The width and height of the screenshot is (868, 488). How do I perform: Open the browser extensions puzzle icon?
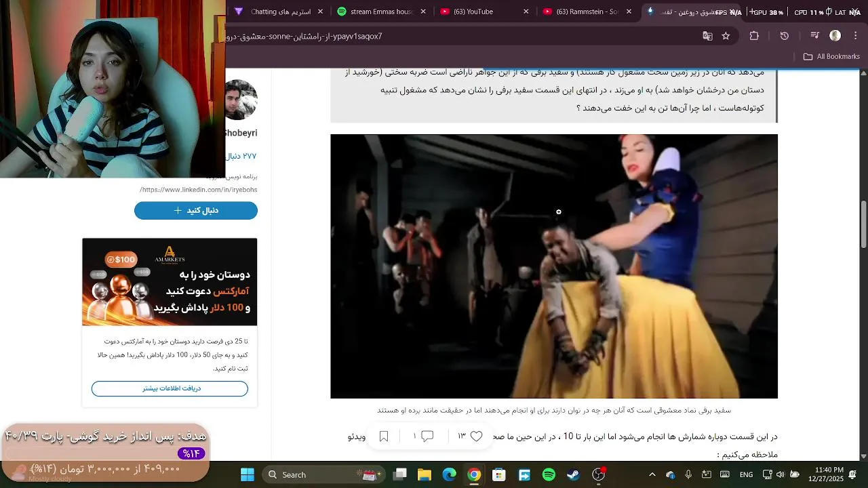[x=754, y=36]
